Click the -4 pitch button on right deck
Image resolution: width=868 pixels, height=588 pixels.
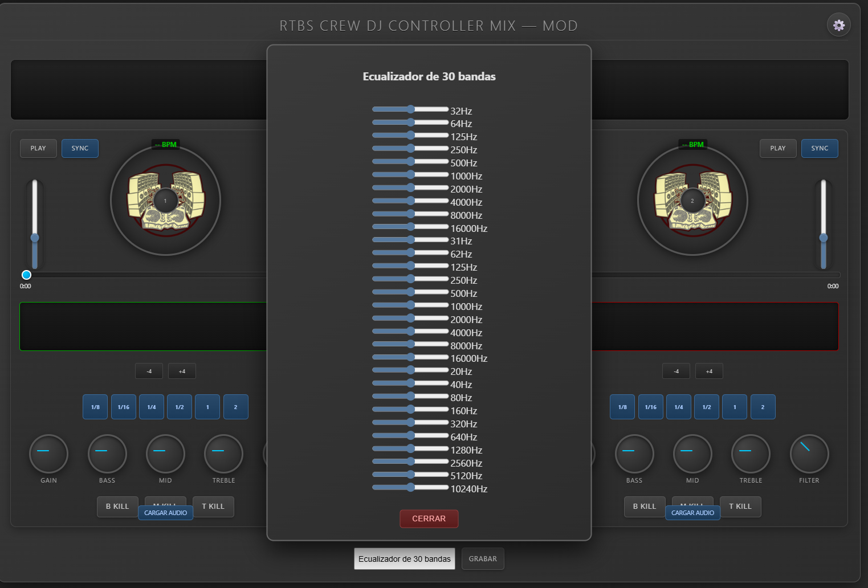click(x=676, y=371)
